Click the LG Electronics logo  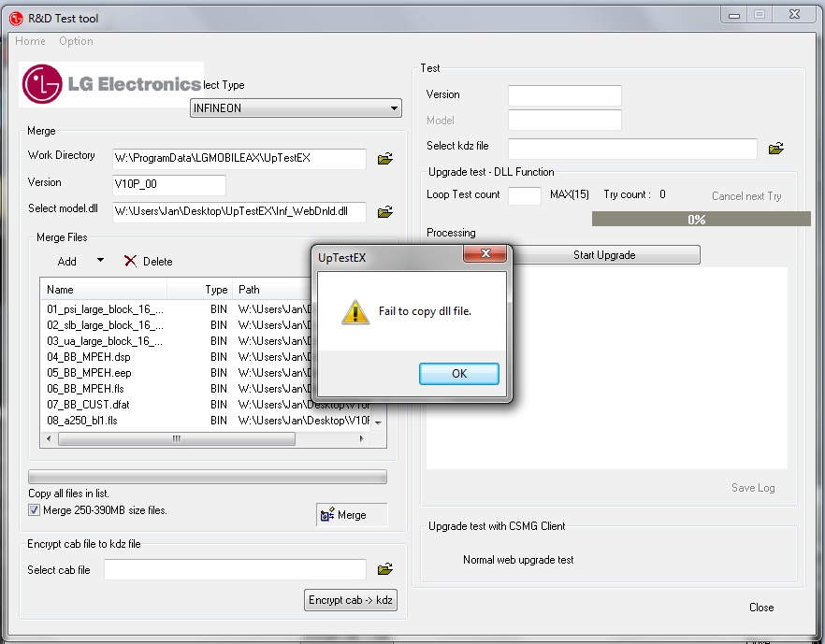pos(111,84)
